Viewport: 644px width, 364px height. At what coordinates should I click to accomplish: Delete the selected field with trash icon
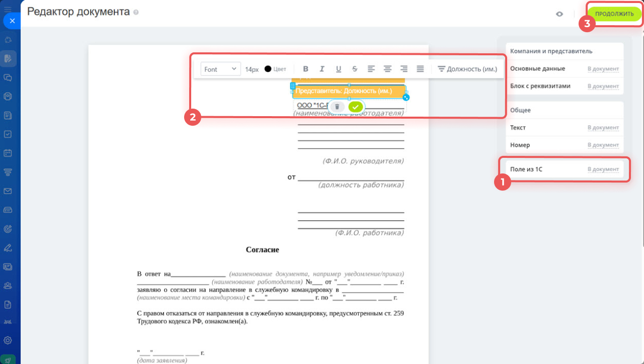337,107
